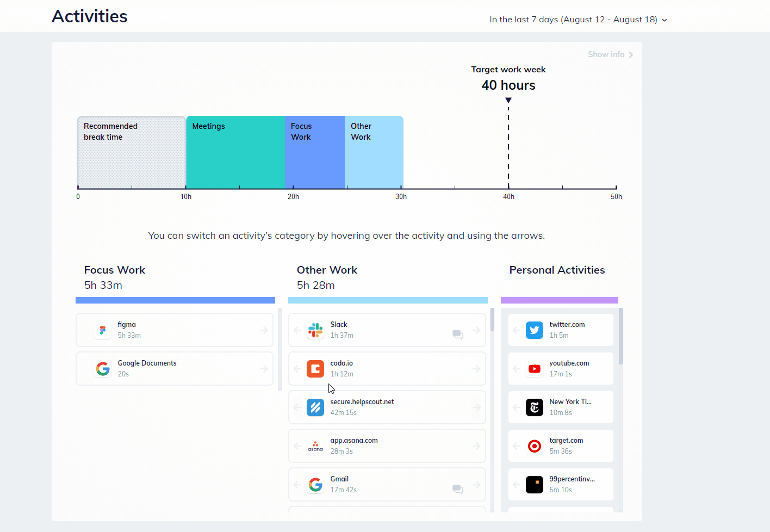770x532 pixels.
Task: Click the Google Documents icon
Action: (103, 369)
